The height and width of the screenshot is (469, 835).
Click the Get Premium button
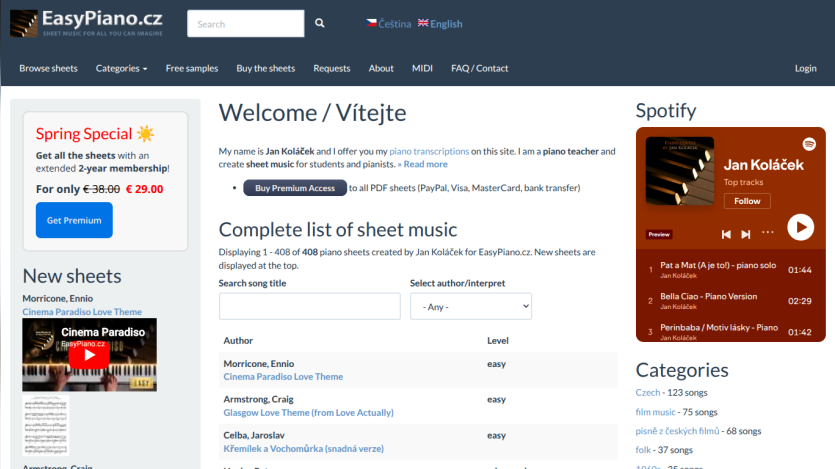point(74,220)
